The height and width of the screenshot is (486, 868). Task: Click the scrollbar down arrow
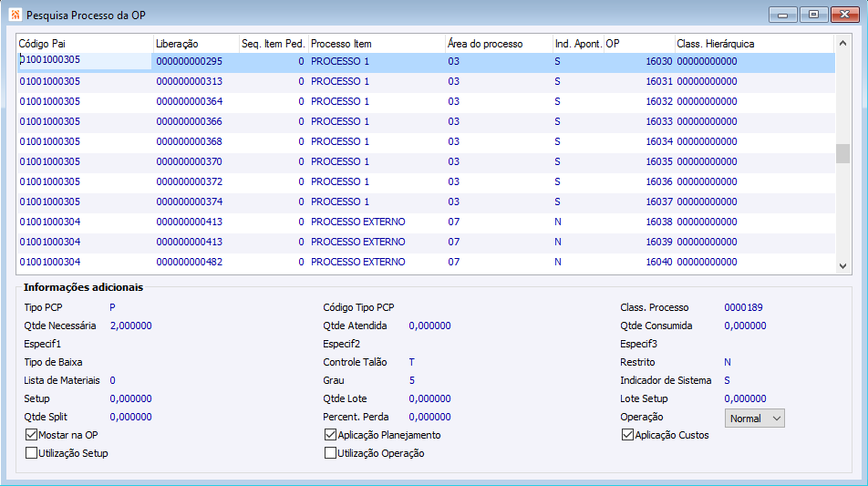tap(842, 266)
